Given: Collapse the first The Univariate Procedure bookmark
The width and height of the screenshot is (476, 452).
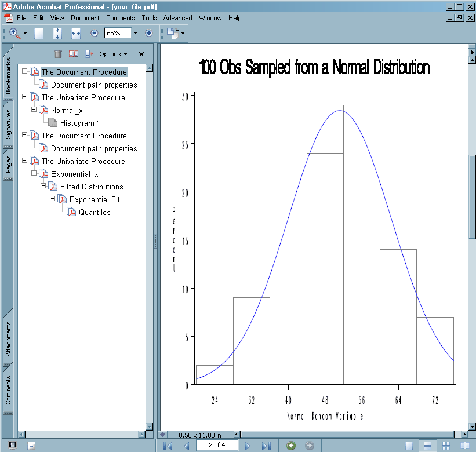Looking at the screenshot, I should pos(24,96).
